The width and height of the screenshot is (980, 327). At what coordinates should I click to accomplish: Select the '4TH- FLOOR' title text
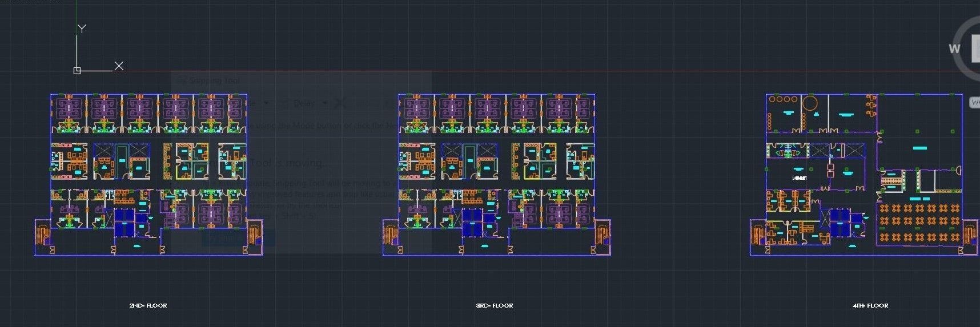(870, 306)
